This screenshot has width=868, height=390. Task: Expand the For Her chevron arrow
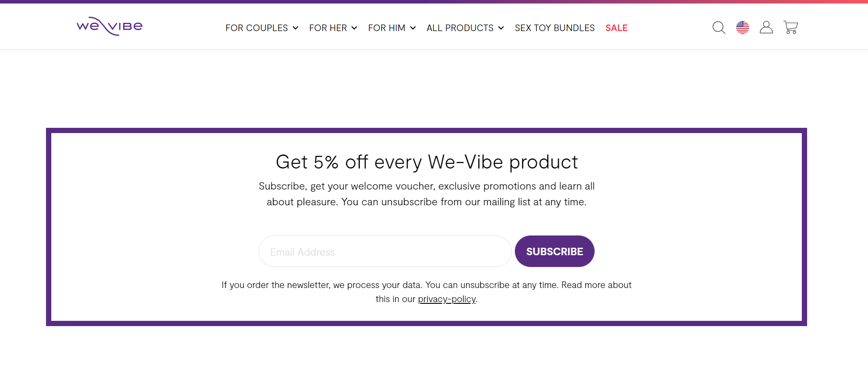coord(354,28)
